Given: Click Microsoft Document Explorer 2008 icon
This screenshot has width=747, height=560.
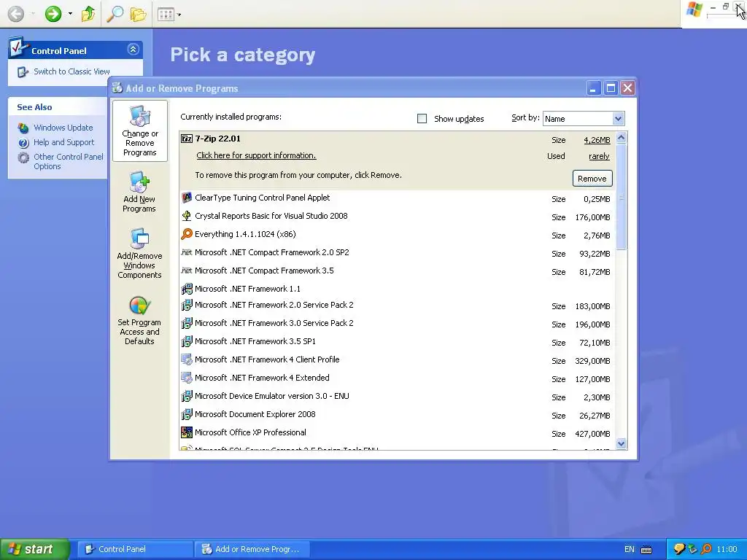Looking at the screenshot, I should [x=187, y=414].
